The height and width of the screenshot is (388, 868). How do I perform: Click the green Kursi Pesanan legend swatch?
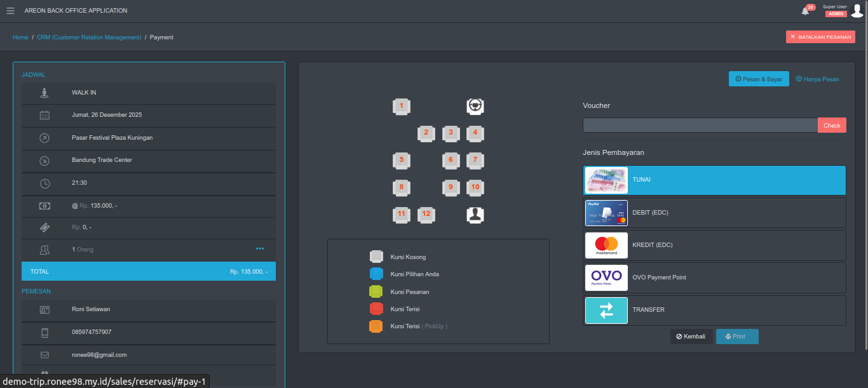pyautogui.click(x=376, y=291)
